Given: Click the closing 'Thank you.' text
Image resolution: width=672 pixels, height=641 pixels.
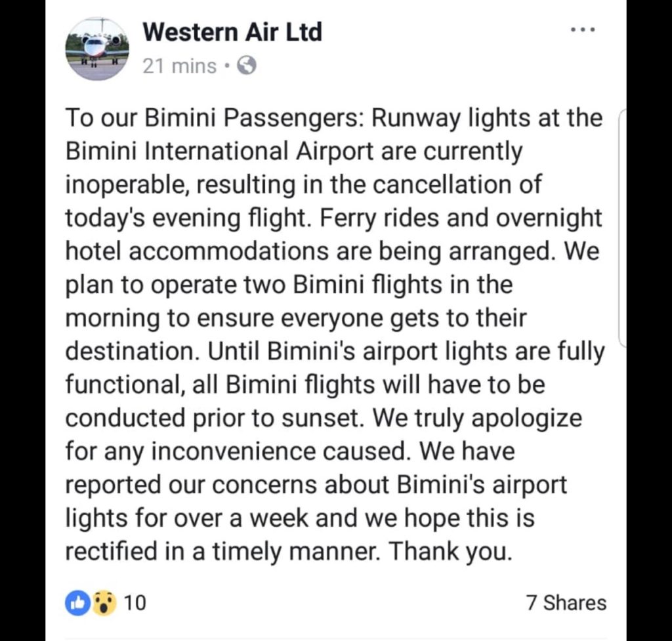Looking at the screenshot, I should [x=451, y=552].
